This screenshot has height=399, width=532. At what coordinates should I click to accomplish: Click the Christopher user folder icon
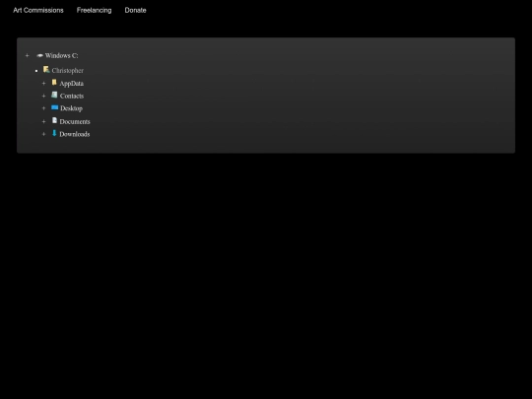click(x=46, y=70)
